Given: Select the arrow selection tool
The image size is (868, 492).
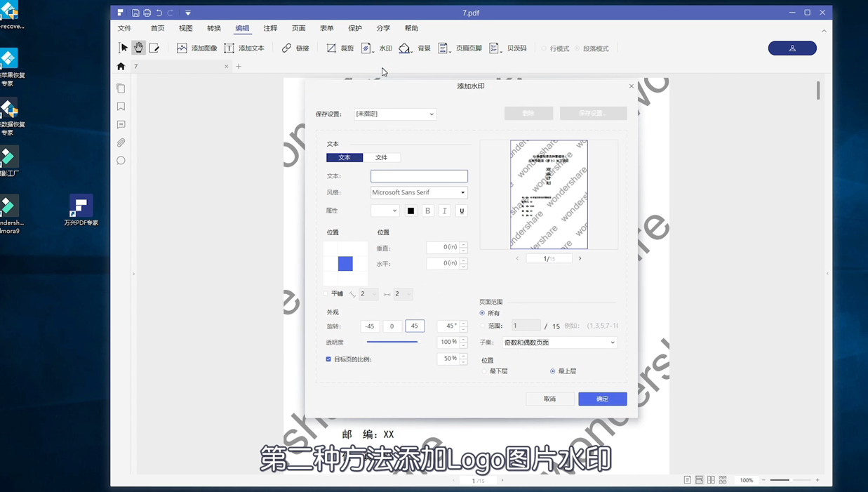Looking at the screenshot, I should [123, 48].
